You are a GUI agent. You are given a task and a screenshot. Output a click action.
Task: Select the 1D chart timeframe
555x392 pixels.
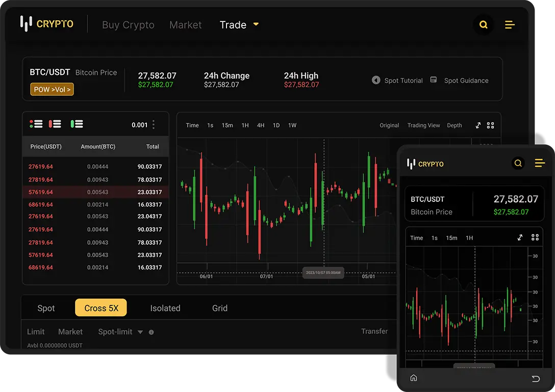coord(276,125)
